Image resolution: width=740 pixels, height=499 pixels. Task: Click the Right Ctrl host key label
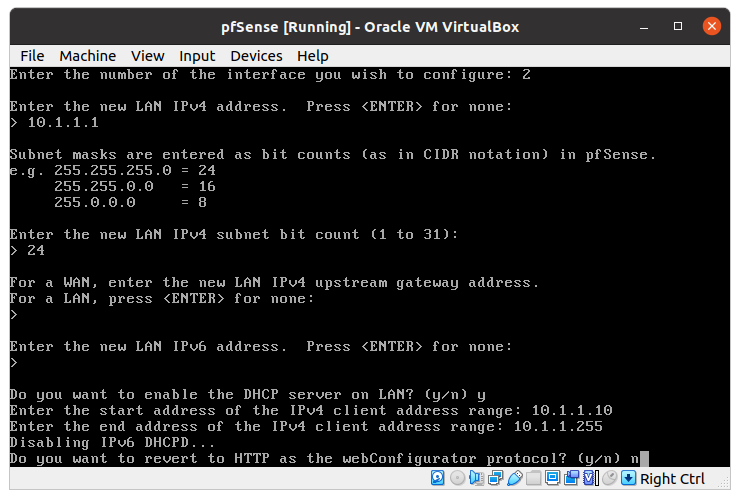(672, 479)
